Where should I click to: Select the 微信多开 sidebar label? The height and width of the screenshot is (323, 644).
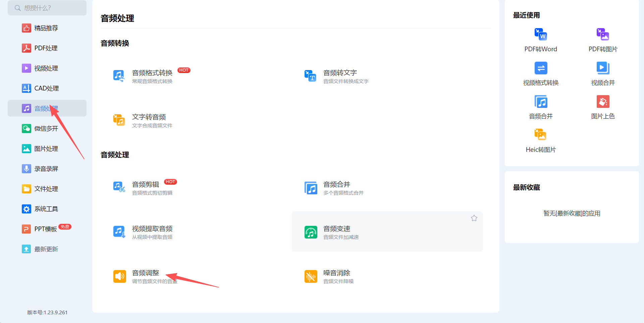click(x=46, y=129)
